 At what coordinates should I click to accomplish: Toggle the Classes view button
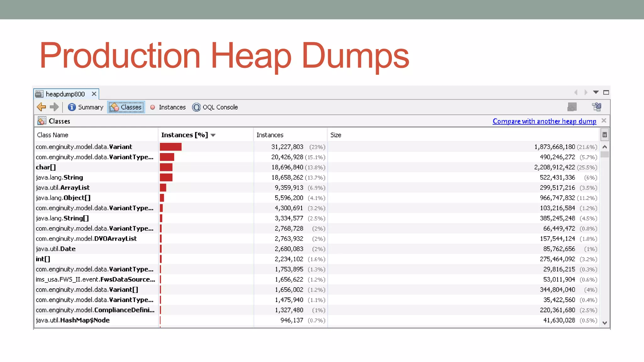126,107
